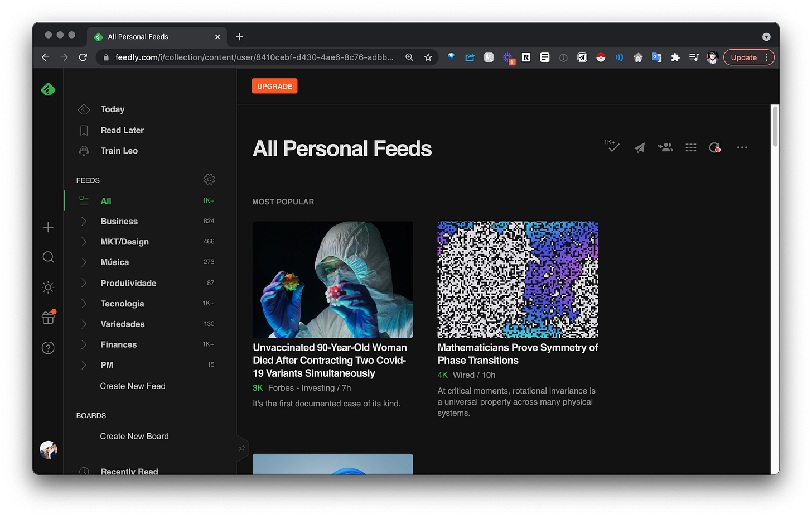Open Unvaccinated 90-Year-Old Woman article title
The width and height of the screenshot is (812, 518).
click(330, 361)
